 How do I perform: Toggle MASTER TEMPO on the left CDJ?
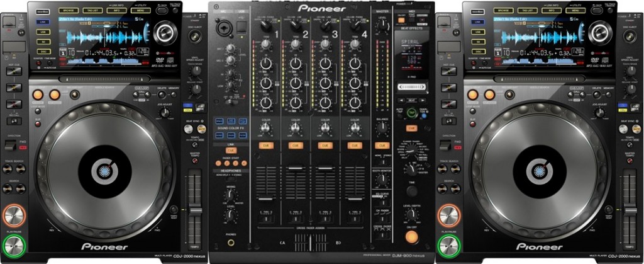[195, 161]
